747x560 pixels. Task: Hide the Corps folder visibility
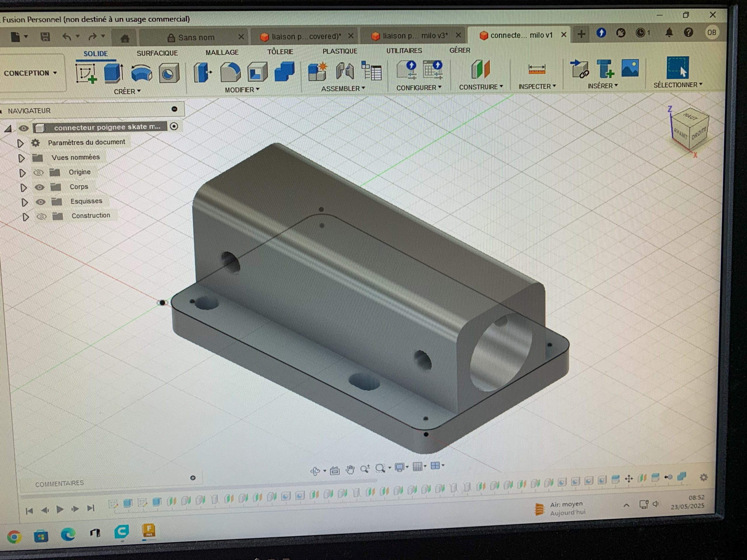(39, 187)
